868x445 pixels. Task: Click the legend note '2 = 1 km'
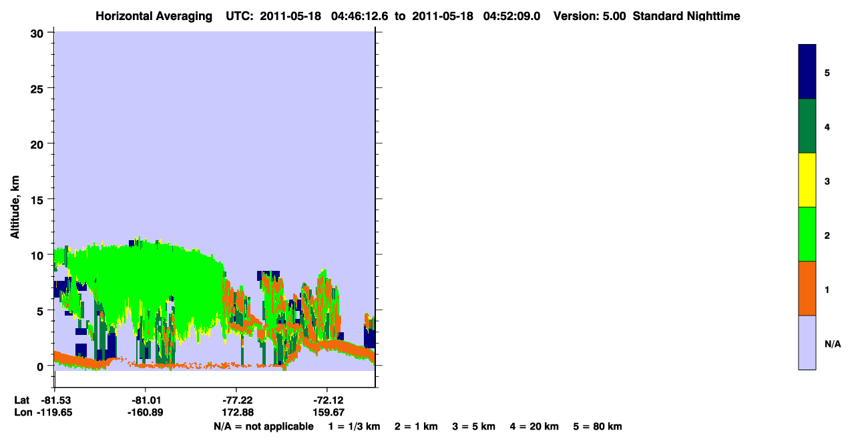(x=416, y=426)
